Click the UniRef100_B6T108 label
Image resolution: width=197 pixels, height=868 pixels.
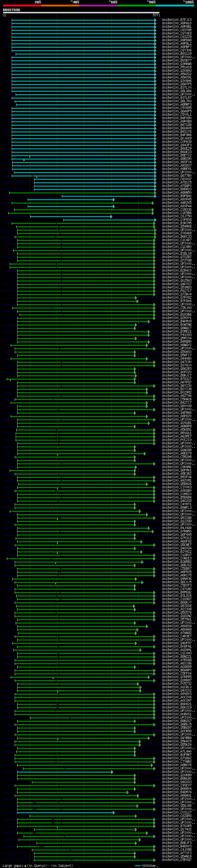[176, 125]
